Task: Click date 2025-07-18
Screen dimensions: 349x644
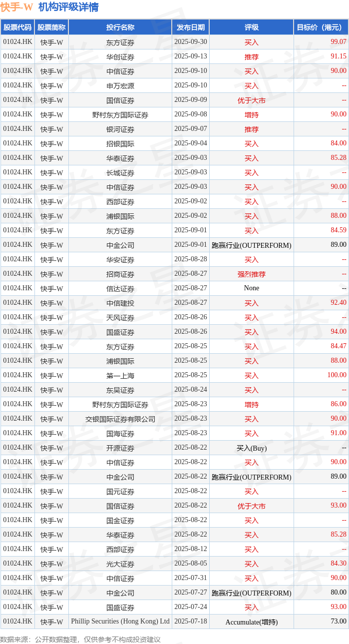Action: 191,622
